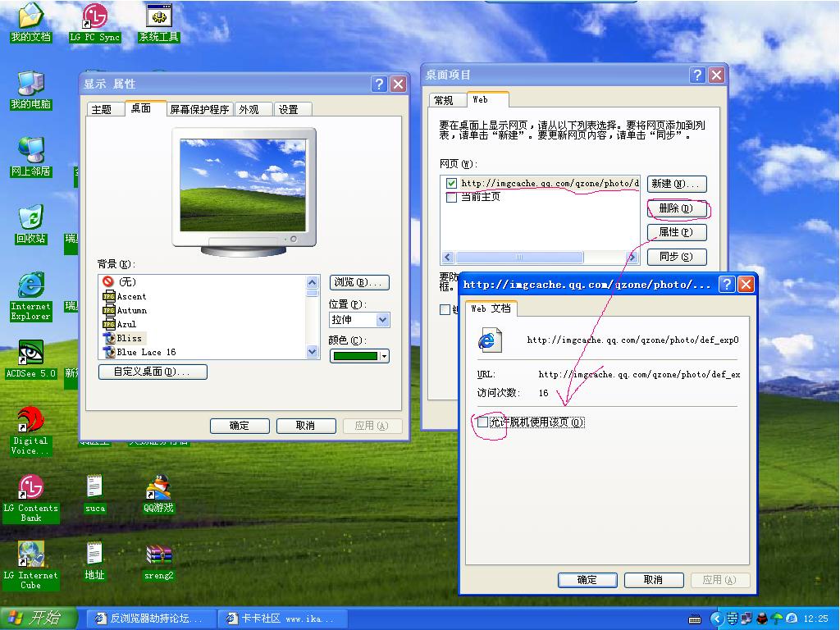Click 取消 in the Web 文档 dialog
This screenshot has width=840, height=630.
coord(654,580)
